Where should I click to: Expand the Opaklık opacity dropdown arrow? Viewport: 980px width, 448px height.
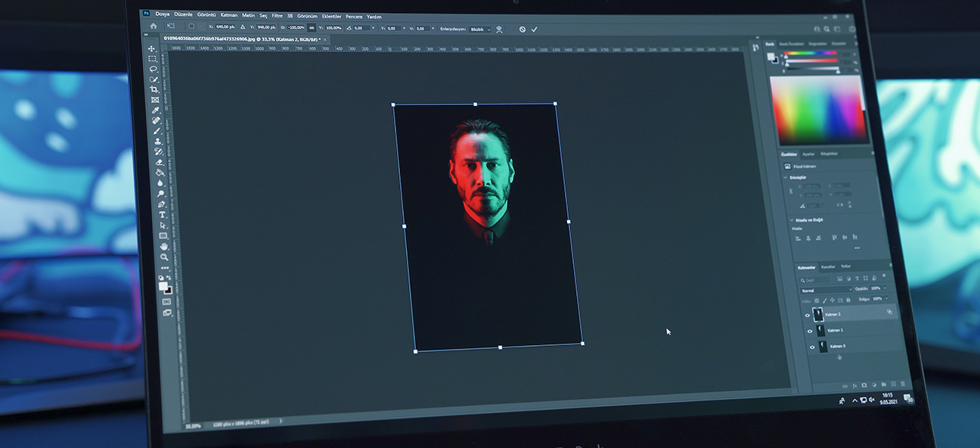885,288
